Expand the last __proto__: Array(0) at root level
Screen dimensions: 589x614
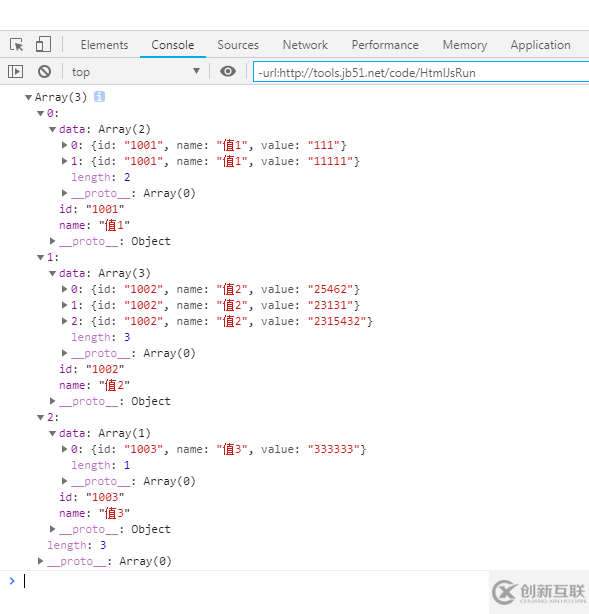(x=40, y=561)
